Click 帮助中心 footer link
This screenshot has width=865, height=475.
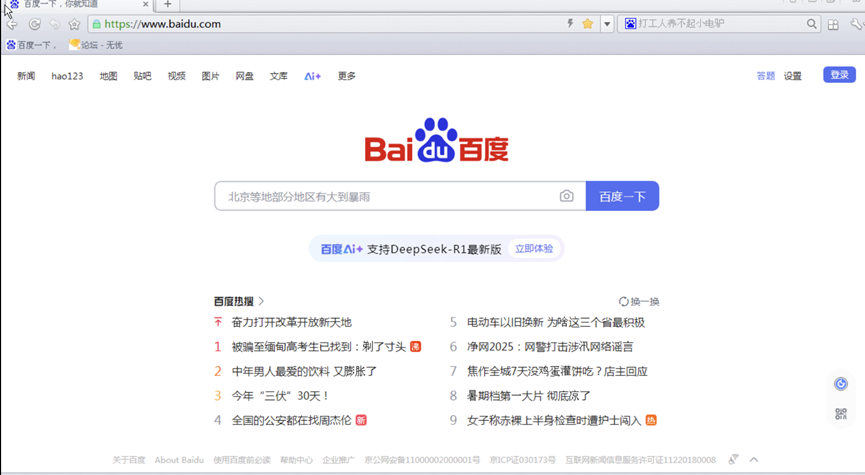296,460
